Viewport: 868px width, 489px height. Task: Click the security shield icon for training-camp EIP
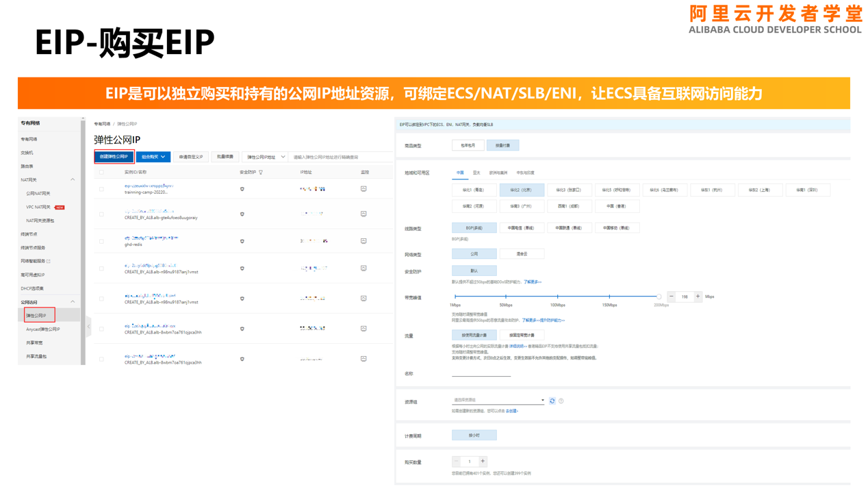[x=242, y=188]
